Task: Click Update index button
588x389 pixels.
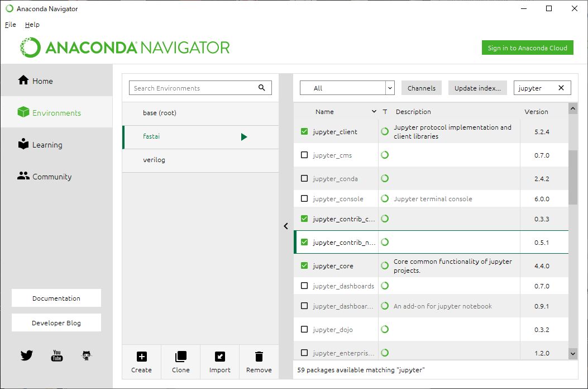Action: [x=477, y=88]
